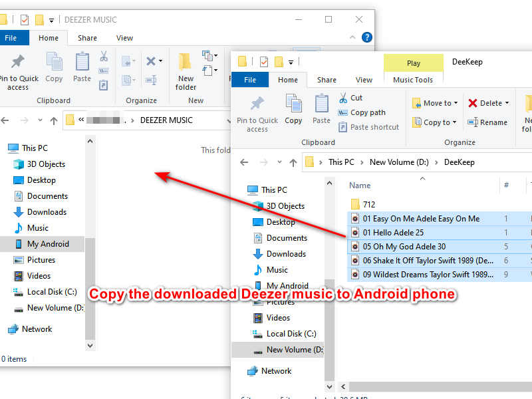
Task: Click DEEZER MUSIC sidebar scrollbar down arrow
Action: pyautogui.click(x=90, y=345)
